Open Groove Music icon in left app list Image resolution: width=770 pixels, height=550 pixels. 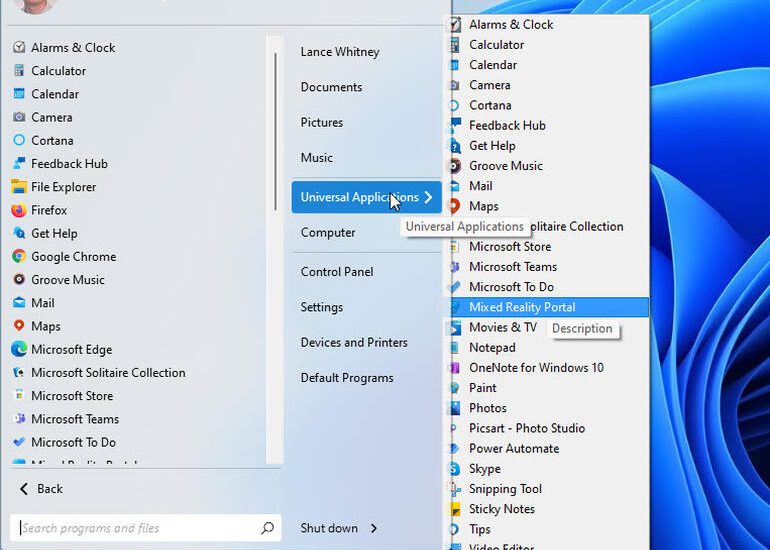click(x=19, y=279)
